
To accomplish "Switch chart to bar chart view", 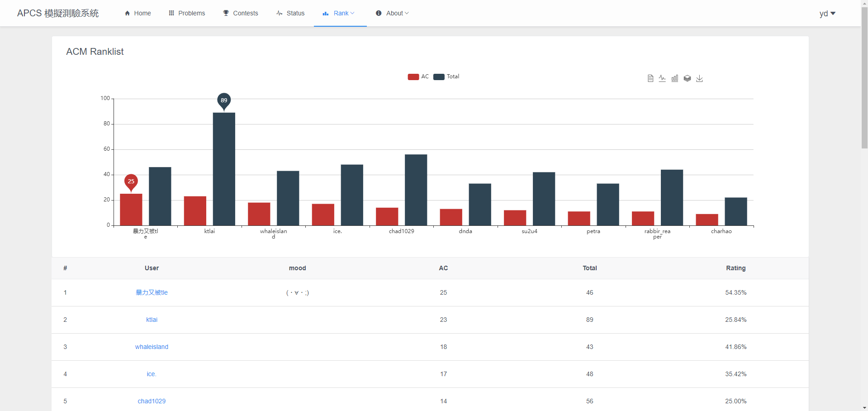I will point(674,78).
